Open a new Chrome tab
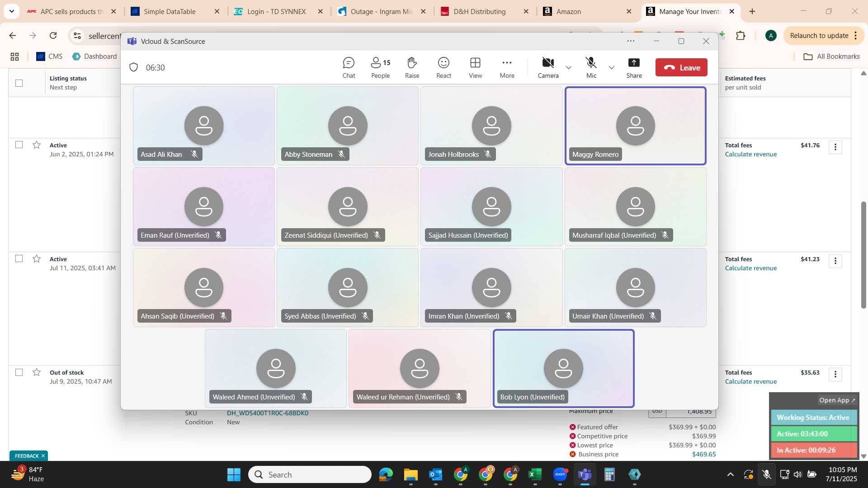Image resolution: width=868 pixels, height=488 pixels. 752,11
